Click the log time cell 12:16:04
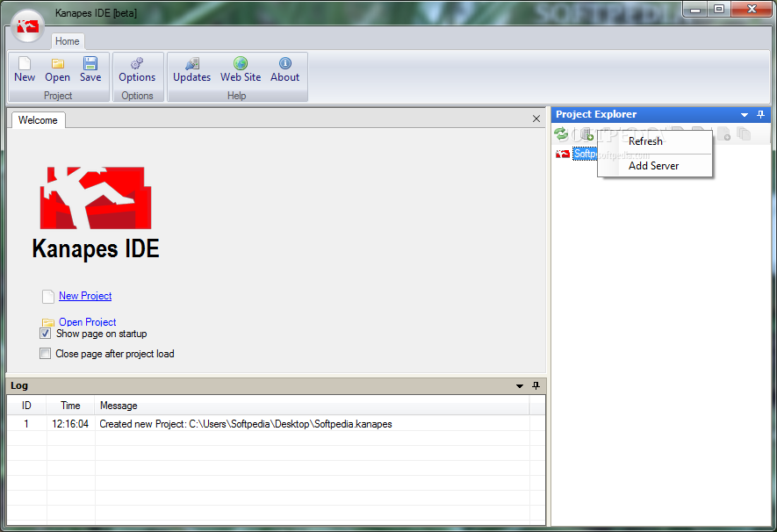The image size is (777, 532). 70,424
